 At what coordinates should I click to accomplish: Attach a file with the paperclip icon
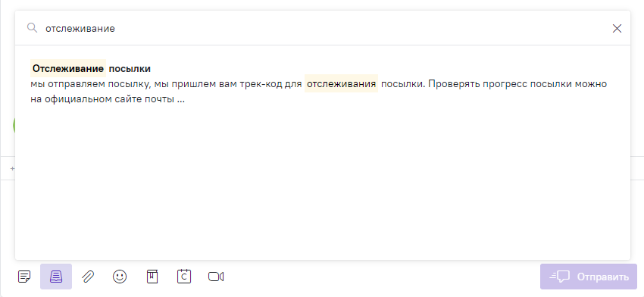(88, 277)
